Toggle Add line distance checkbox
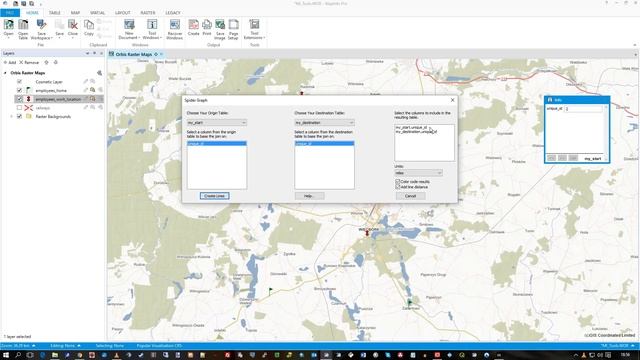Screen dimensions: 640x360 pyautogui.click(x=398, y=187)
